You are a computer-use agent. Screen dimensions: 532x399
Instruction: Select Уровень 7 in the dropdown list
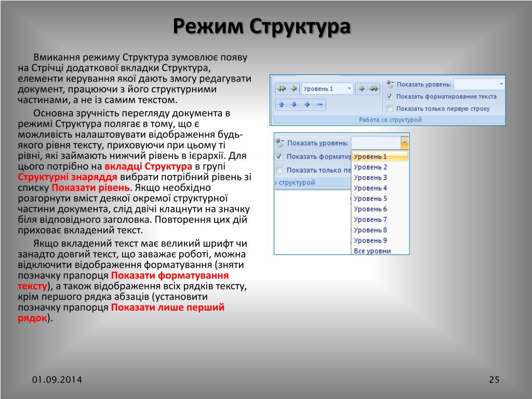[x=380, y=220]
